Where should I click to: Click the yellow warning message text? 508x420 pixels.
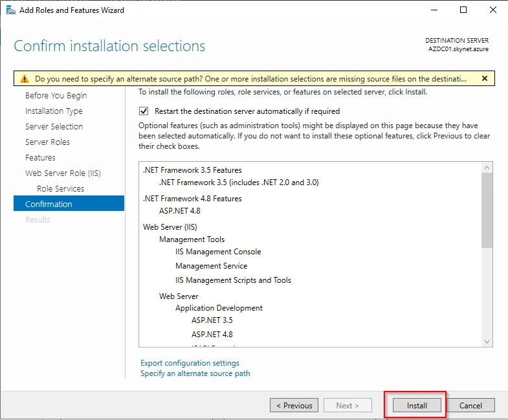click(250, 79)
